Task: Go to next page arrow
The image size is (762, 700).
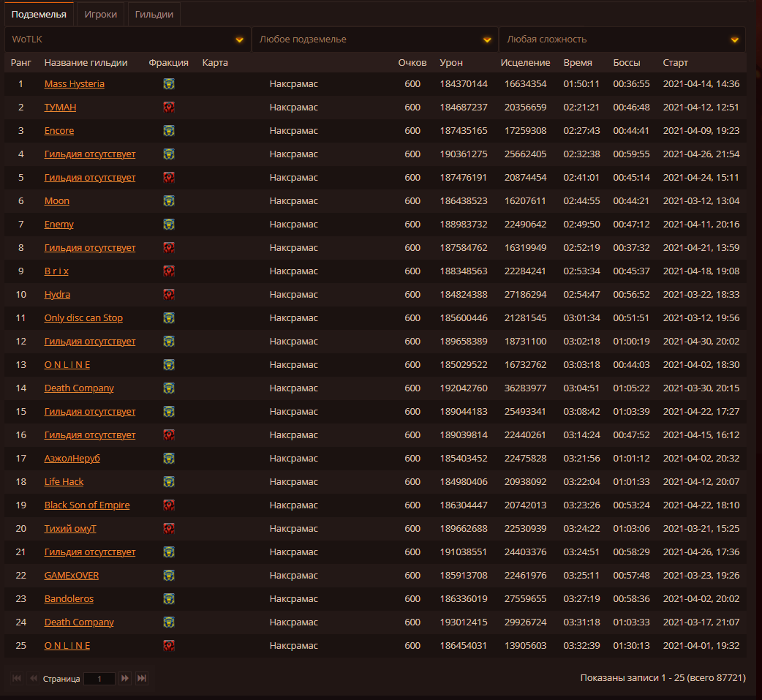Action: [125, 679]
